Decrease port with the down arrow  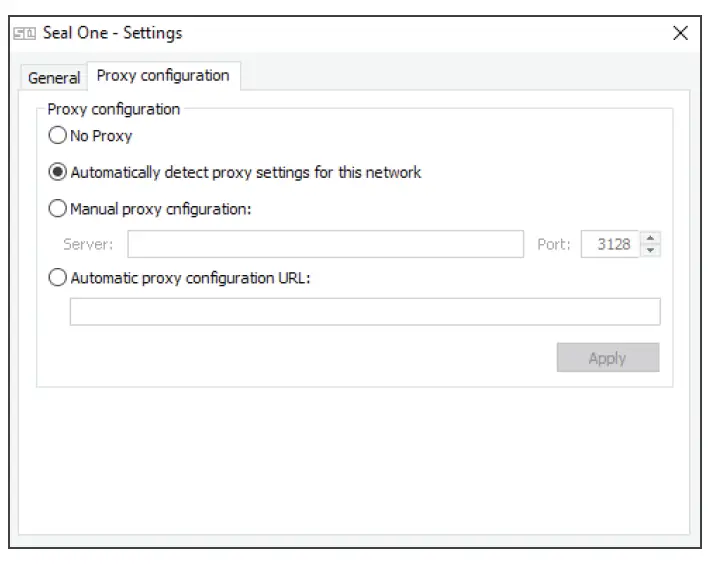coord(650,250)
